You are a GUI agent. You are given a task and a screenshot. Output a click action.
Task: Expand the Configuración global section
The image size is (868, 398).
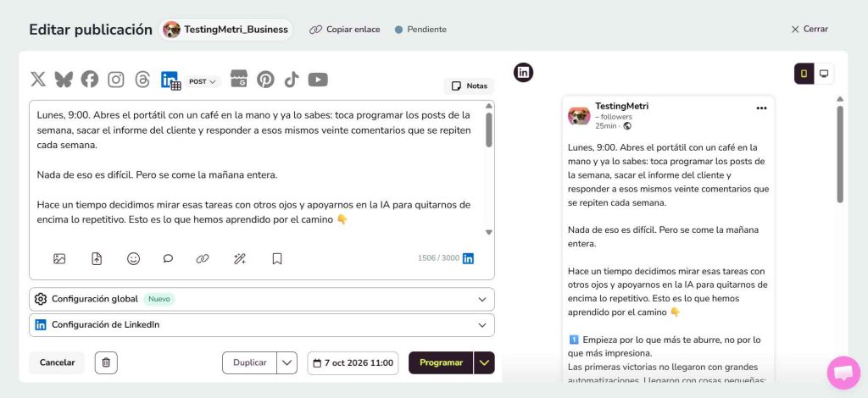click(x=262, y=299)
